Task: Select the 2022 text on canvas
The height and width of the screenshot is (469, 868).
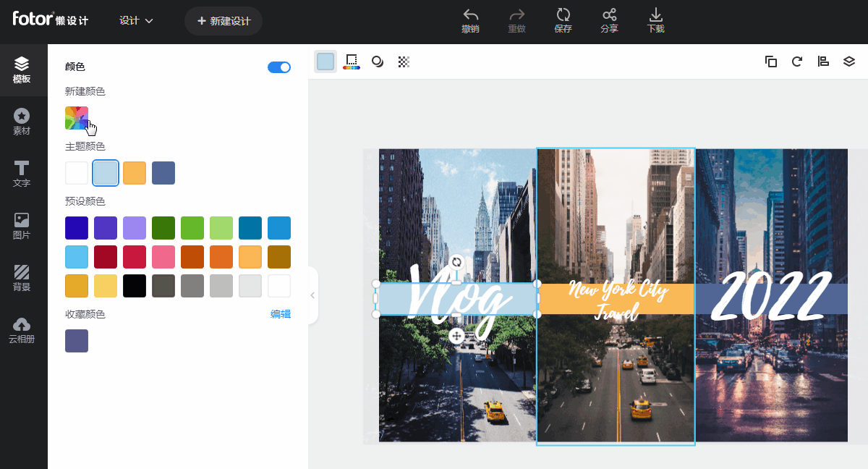Action: point(771,296)
